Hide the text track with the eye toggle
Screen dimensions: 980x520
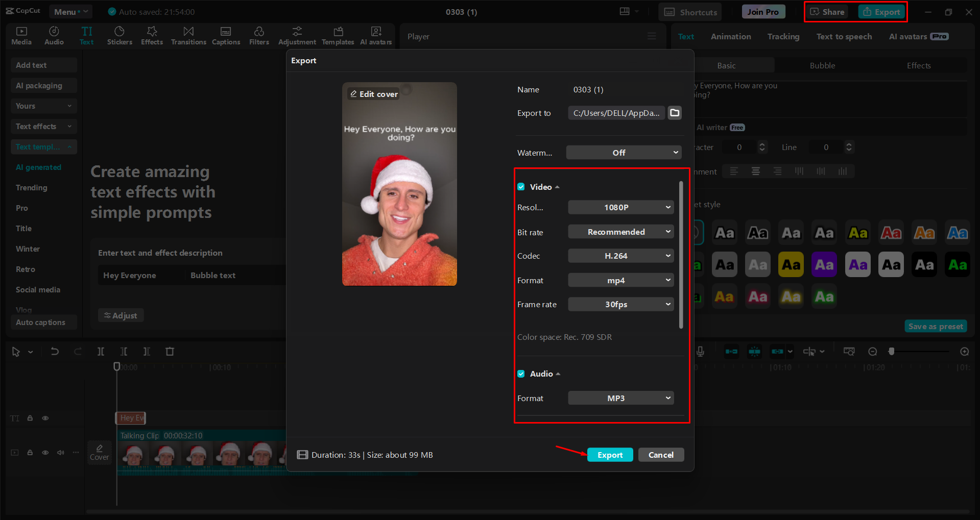pyautogui.click(x=45, y=417)
